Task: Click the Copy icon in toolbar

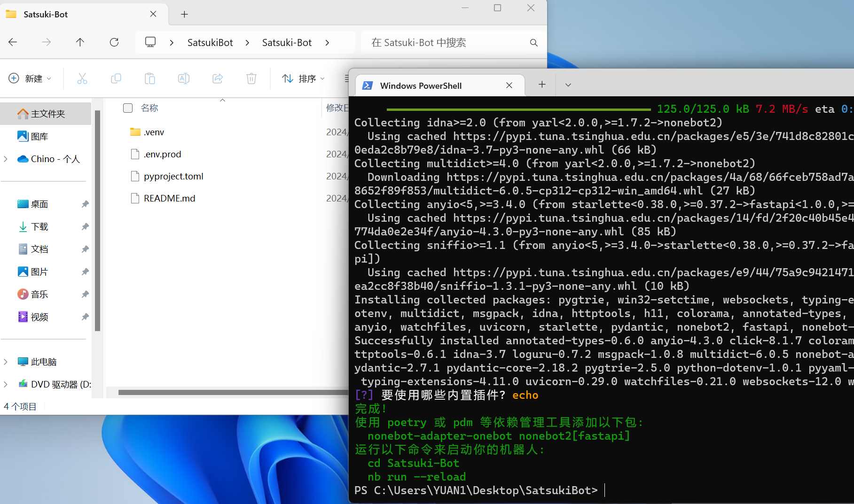Action: (x=116, y=78)
